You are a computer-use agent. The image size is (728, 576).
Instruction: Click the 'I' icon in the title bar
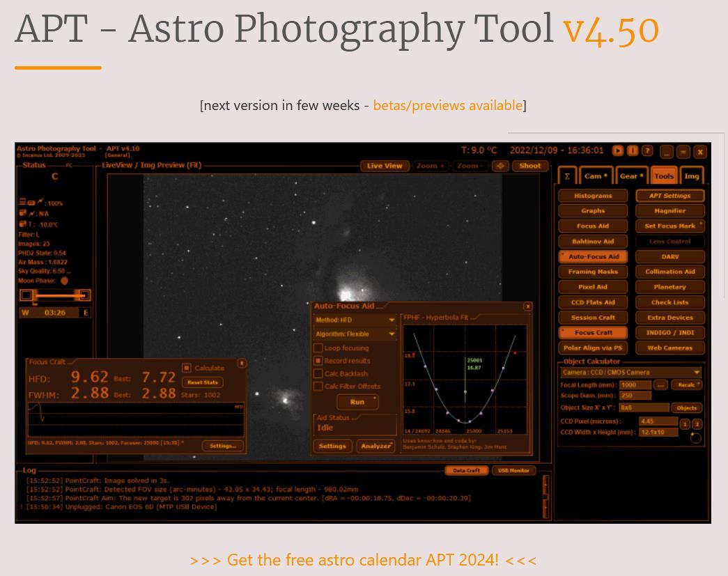pyautogui.click(x=633, y=151)
